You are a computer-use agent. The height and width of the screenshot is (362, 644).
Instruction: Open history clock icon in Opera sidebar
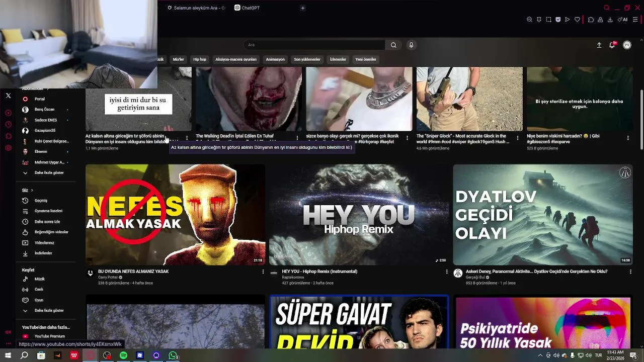coord(8,125)
